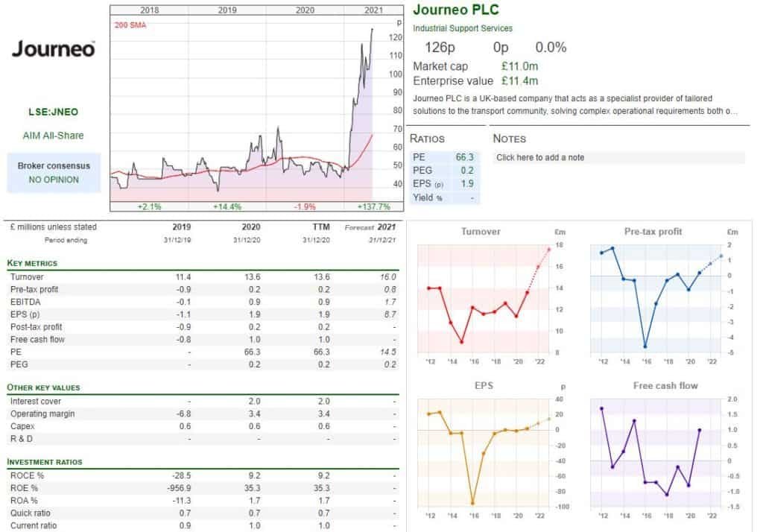Click the Yield % row in Ratios box

(444, 197)
